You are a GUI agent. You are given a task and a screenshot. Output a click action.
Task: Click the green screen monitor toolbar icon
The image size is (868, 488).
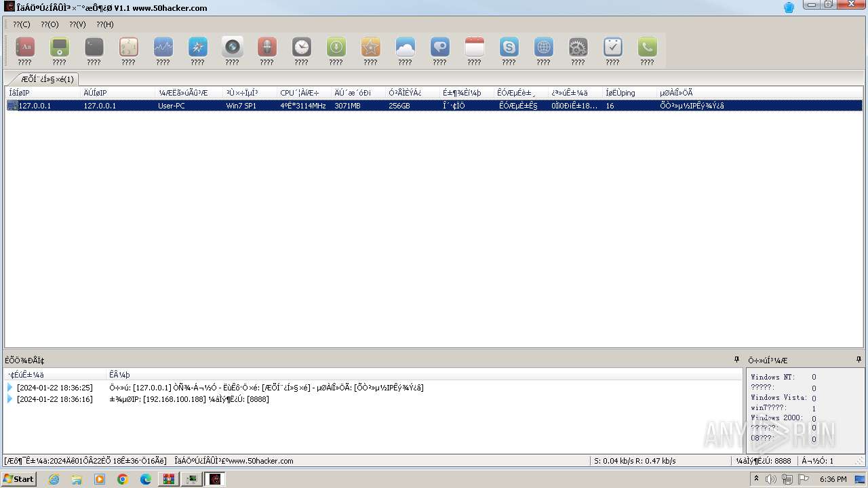pos(59,47)
